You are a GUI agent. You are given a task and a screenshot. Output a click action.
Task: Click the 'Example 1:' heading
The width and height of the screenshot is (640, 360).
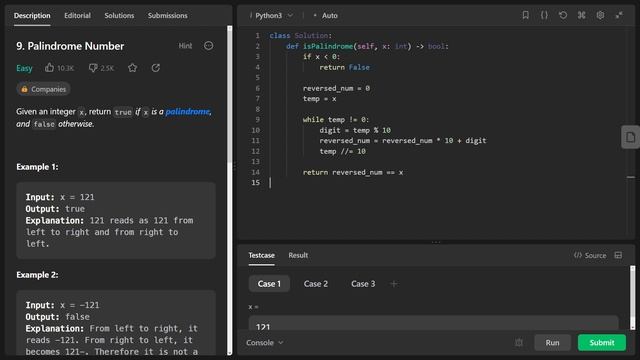point(37,167)
